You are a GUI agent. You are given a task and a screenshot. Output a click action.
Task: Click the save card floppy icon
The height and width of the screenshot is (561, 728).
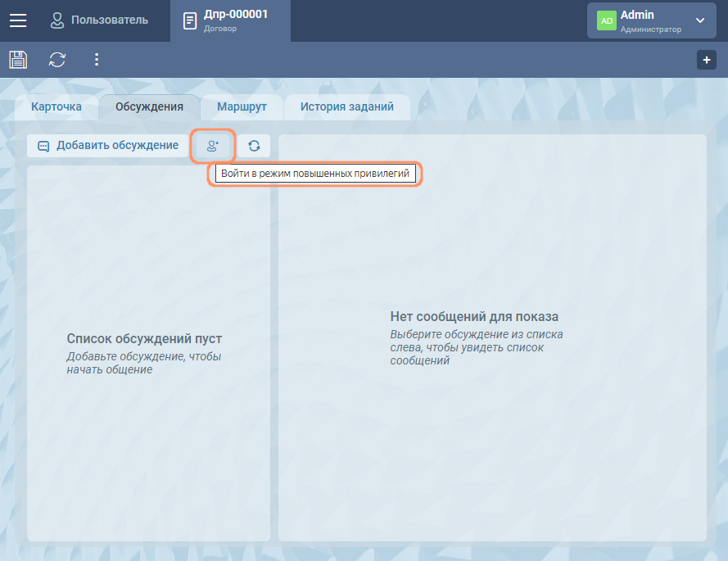(18, 60)
